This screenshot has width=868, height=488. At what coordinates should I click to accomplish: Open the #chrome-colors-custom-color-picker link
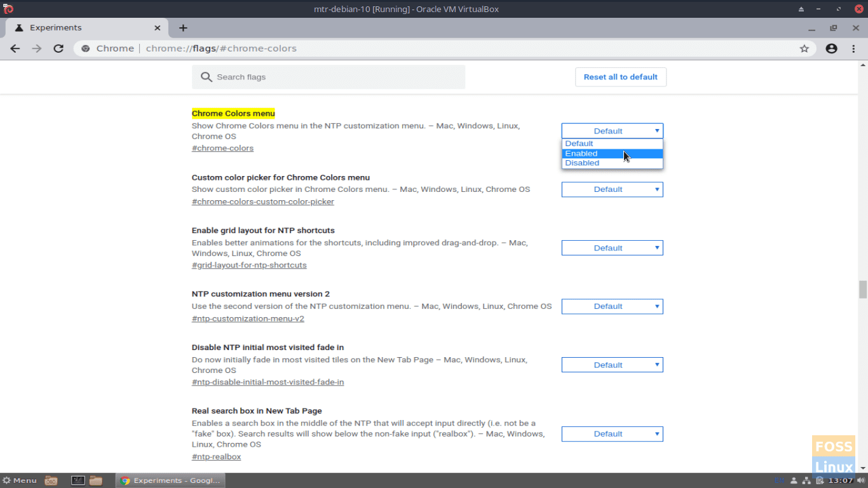click(263, 201)
